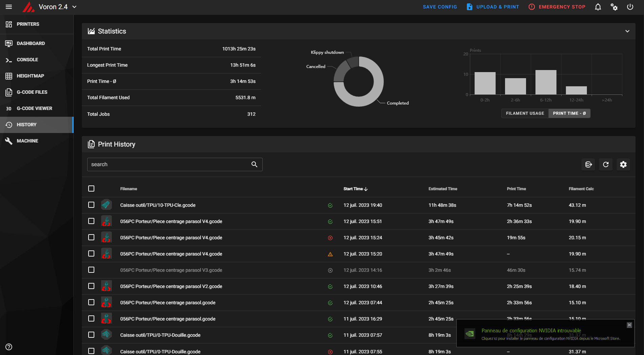The height and width of the screenshot is (355, 644).
Task: Close the NVIDIA notification popup
Action: pos(629,325)
